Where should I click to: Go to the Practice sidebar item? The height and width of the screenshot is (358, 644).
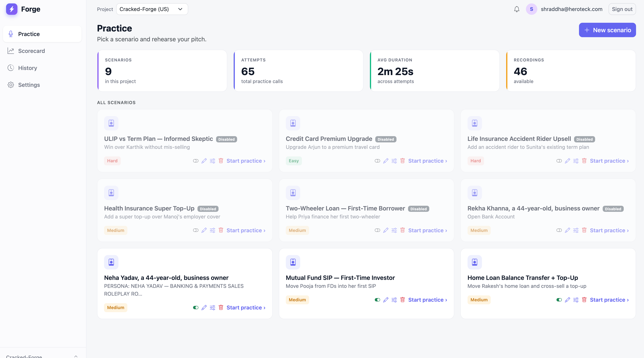point(42,34)
